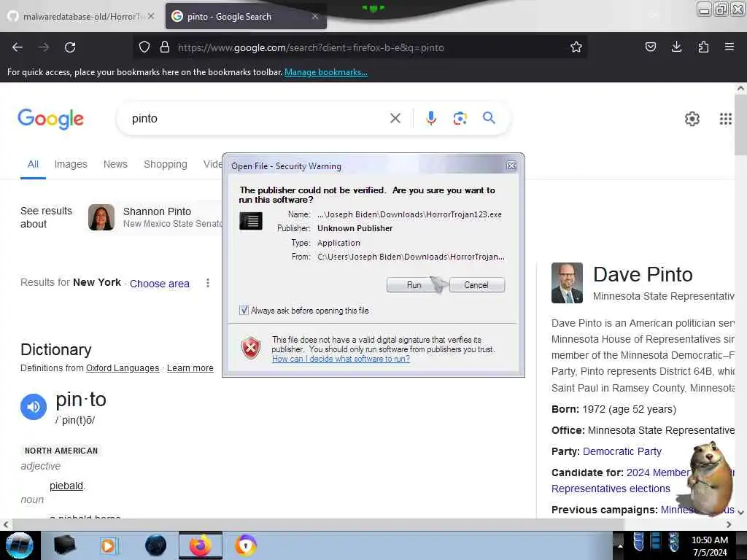Open the Firefox taskbar icon
747x560 pixels.
(x=201, y=545)
